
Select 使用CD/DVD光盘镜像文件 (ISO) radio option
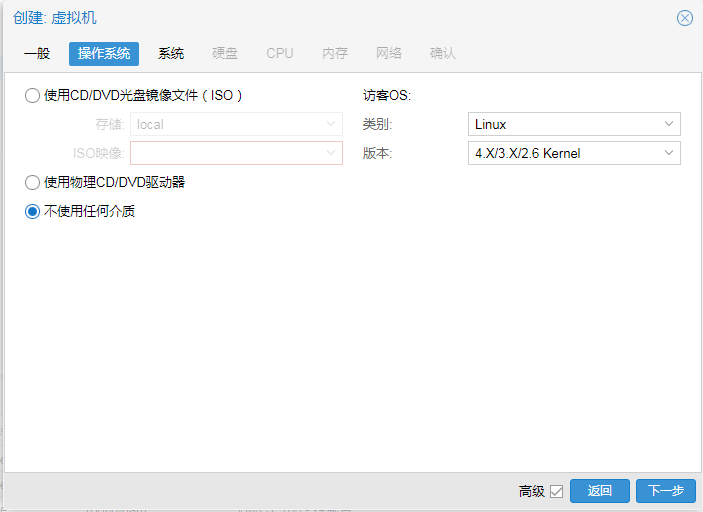coord(33,96)
